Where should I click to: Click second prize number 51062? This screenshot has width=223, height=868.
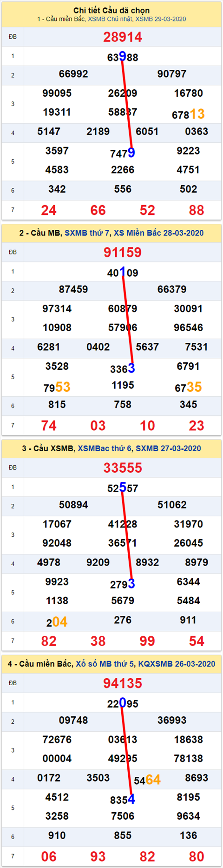click(x=172, y=505)
